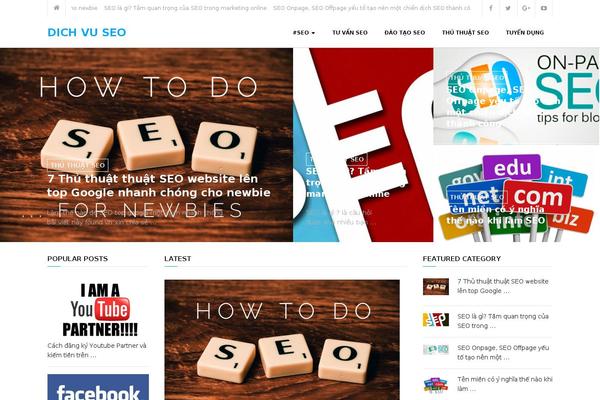
Task: Open the Google Plus social icon
Action: 526,8
